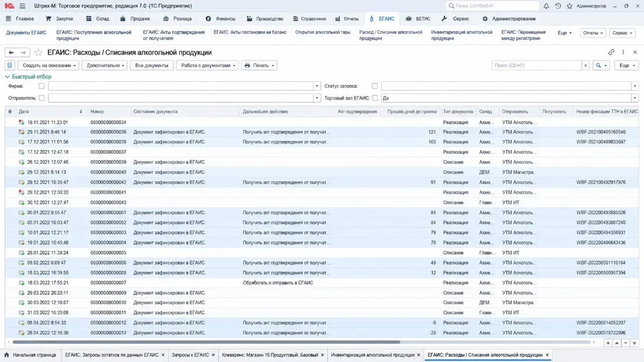Close Инвентаризация алкогольной продукции bottom tab
644x362 pixels.
pos(419,354)
